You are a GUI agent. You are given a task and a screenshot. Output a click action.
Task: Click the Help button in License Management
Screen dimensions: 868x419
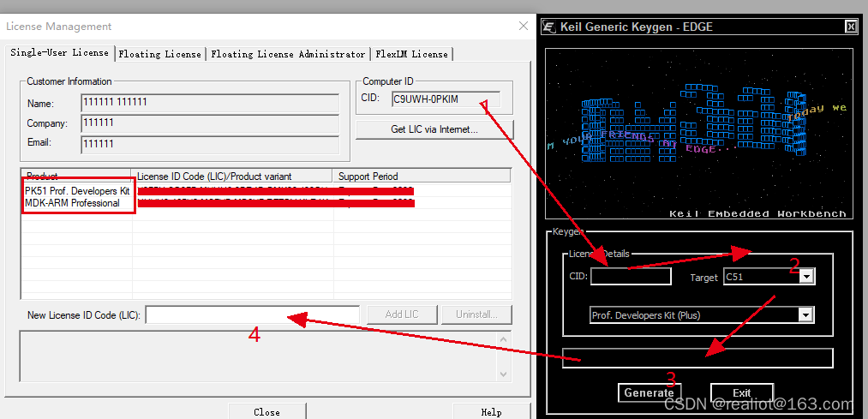[491, 412]
